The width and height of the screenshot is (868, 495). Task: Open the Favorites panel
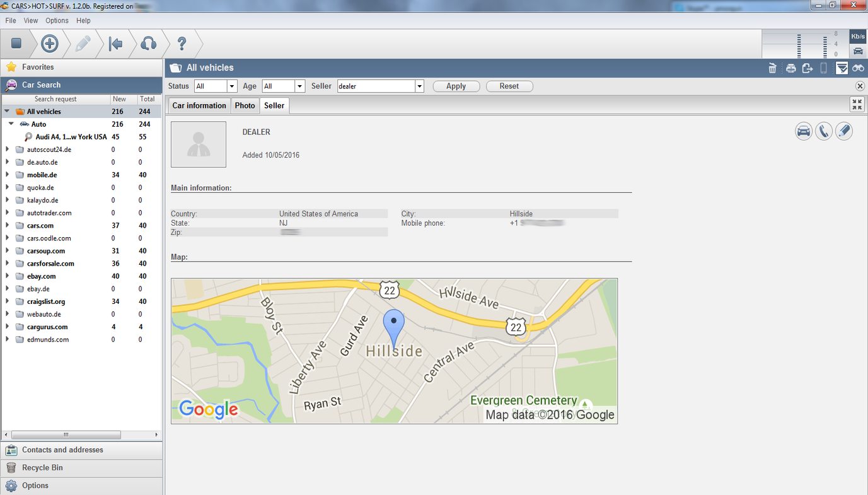click(81, 67)
